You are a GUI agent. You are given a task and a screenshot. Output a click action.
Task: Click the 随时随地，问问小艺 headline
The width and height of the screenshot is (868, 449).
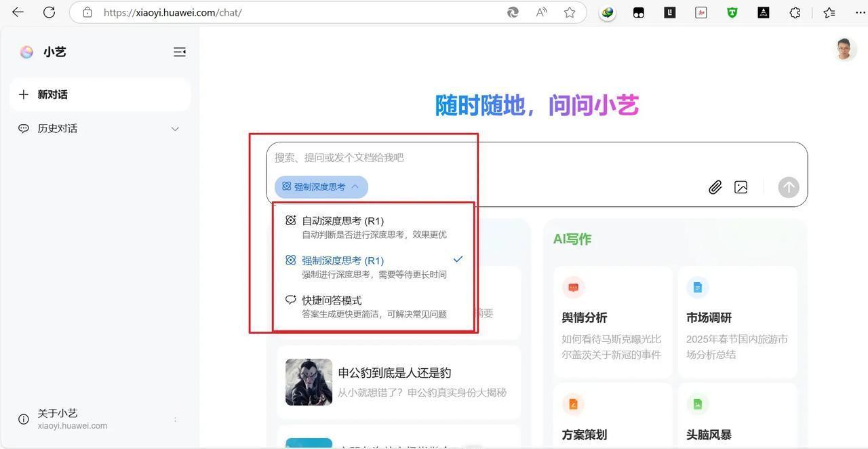[x=536, y=105]
